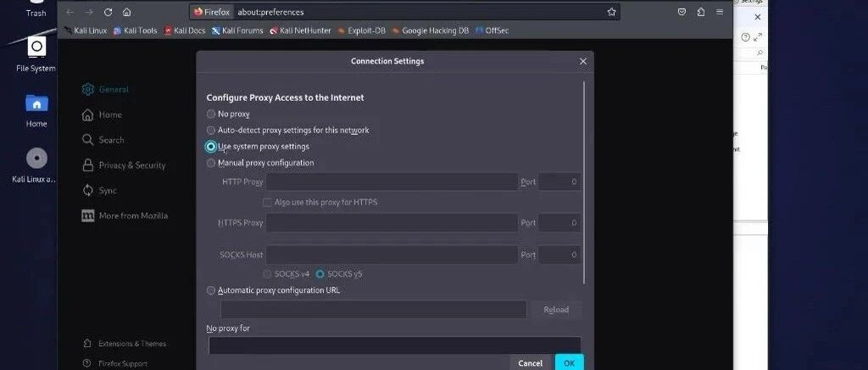The image size is (868, 370).
Task: Open General settings category
Action: 105,89
